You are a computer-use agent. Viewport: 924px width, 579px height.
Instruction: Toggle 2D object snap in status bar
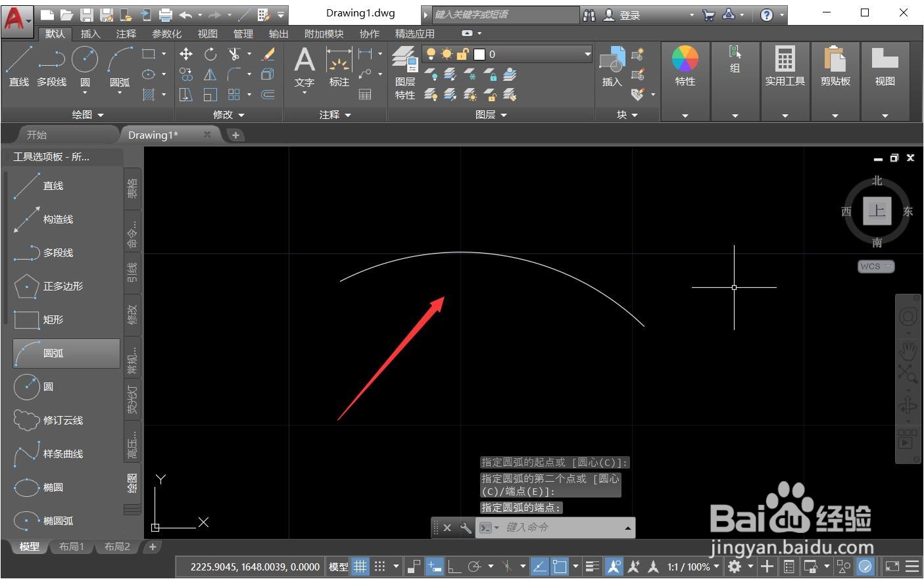(x=560, y=566)
